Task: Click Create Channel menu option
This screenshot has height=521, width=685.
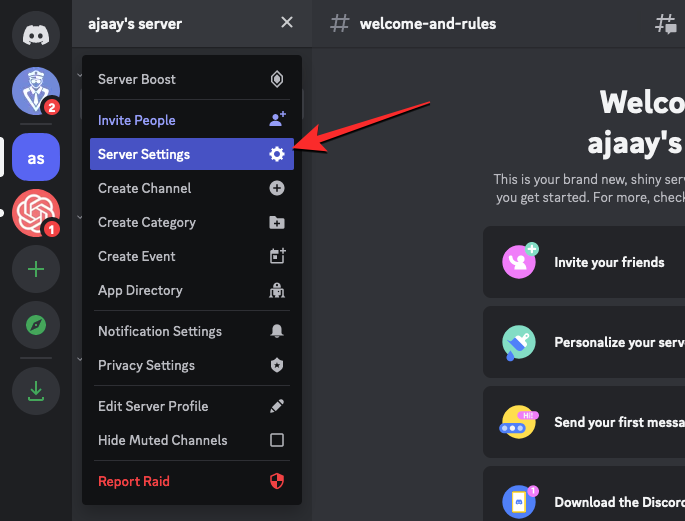Action: 191,188
